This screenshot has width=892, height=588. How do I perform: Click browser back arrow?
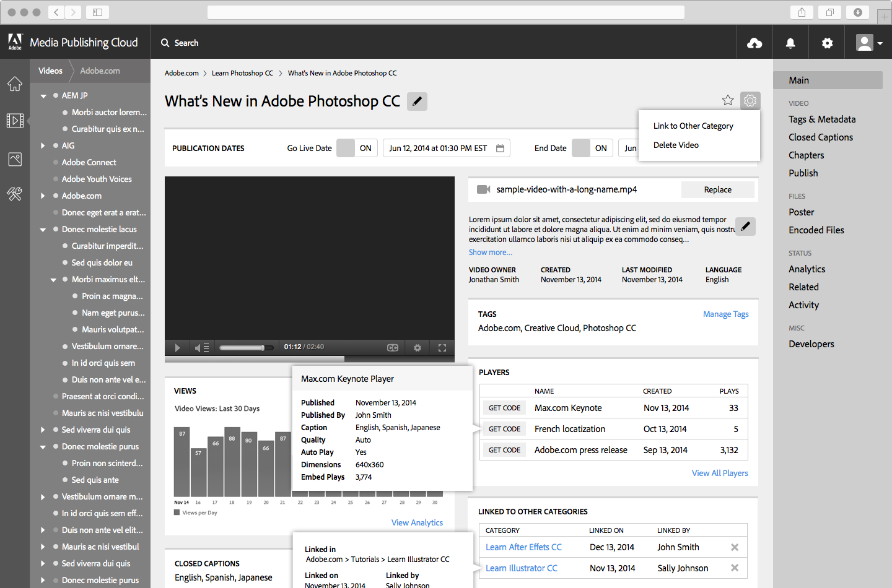(x=56, y=12)
